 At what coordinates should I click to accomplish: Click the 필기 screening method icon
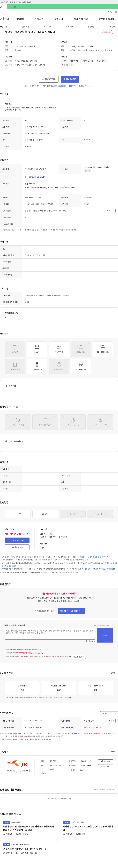[73, 514]
